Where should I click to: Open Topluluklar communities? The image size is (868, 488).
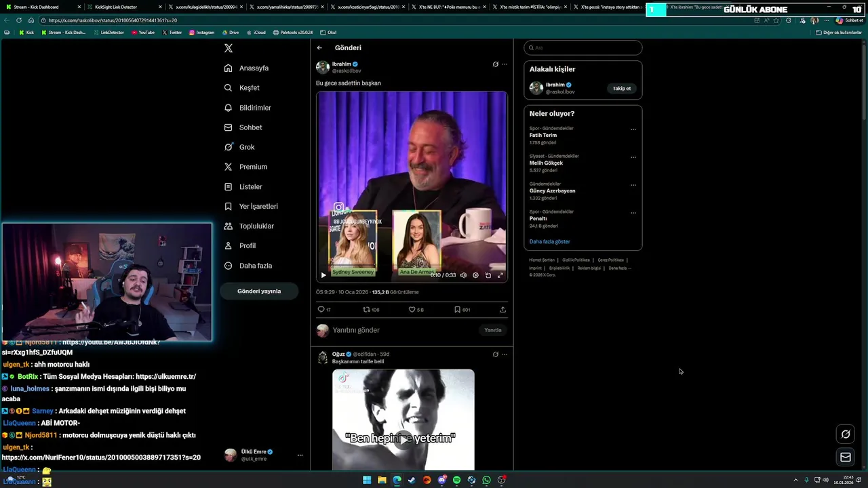tap(248, 226)
